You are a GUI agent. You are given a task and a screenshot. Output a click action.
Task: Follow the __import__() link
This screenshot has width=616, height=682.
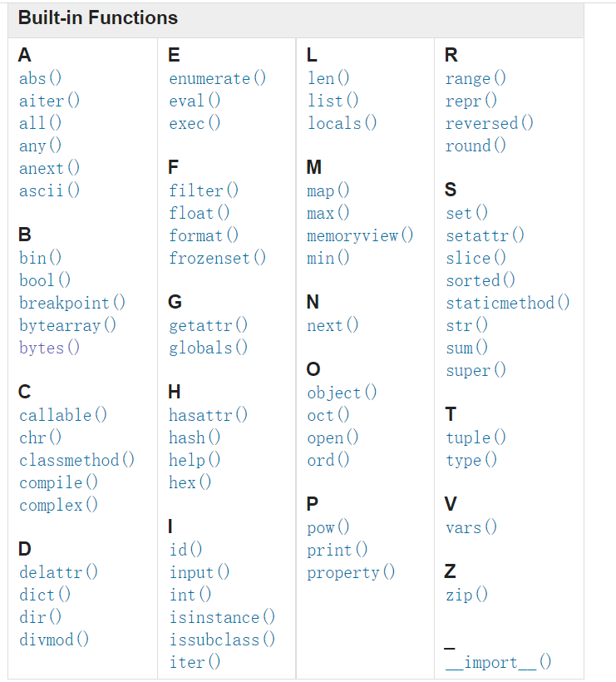[499, 662]
